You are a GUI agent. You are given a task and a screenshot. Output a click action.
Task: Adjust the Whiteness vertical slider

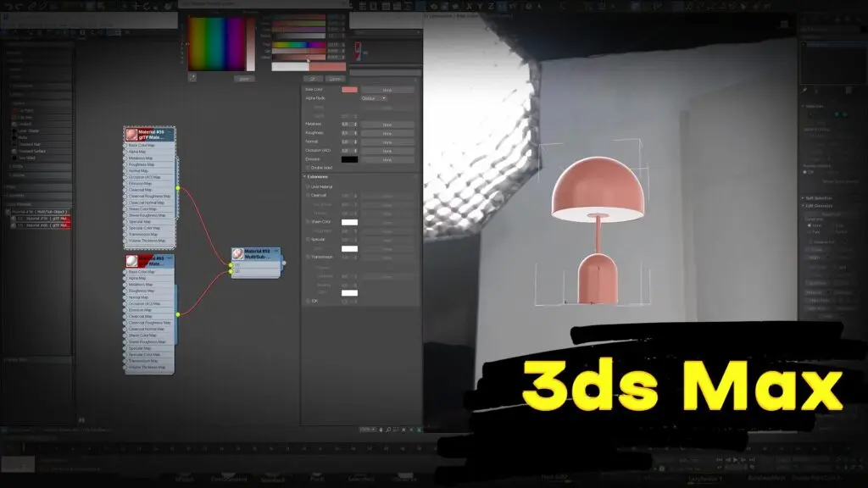251,43
